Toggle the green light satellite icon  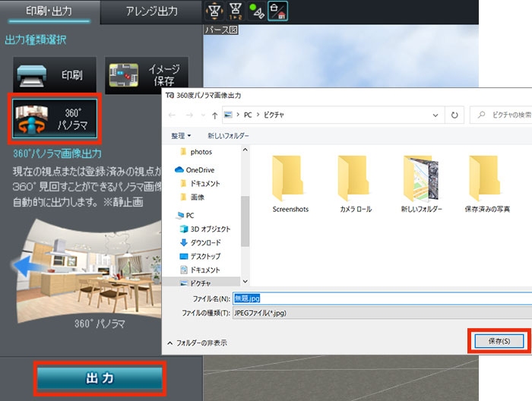pyautogui.click(x=256, y=11)
